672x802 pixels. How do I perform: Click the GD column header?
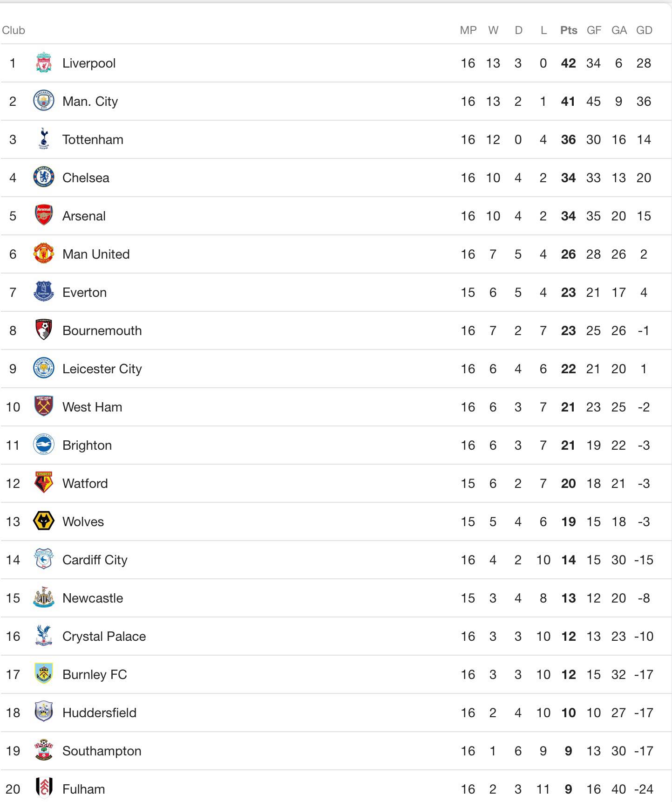click(x=644, y=30)
